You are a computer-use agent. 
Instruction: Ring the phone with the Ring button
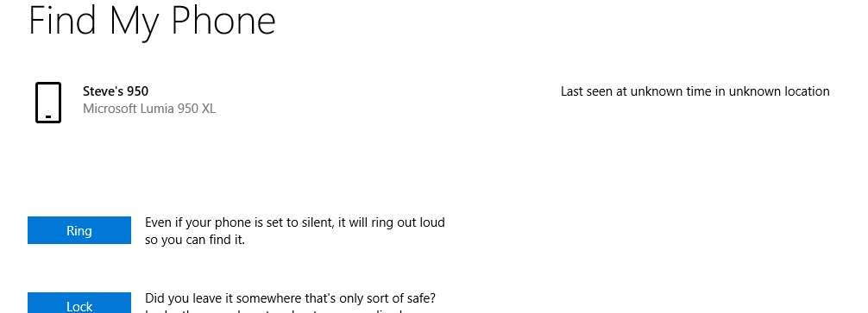79,230
